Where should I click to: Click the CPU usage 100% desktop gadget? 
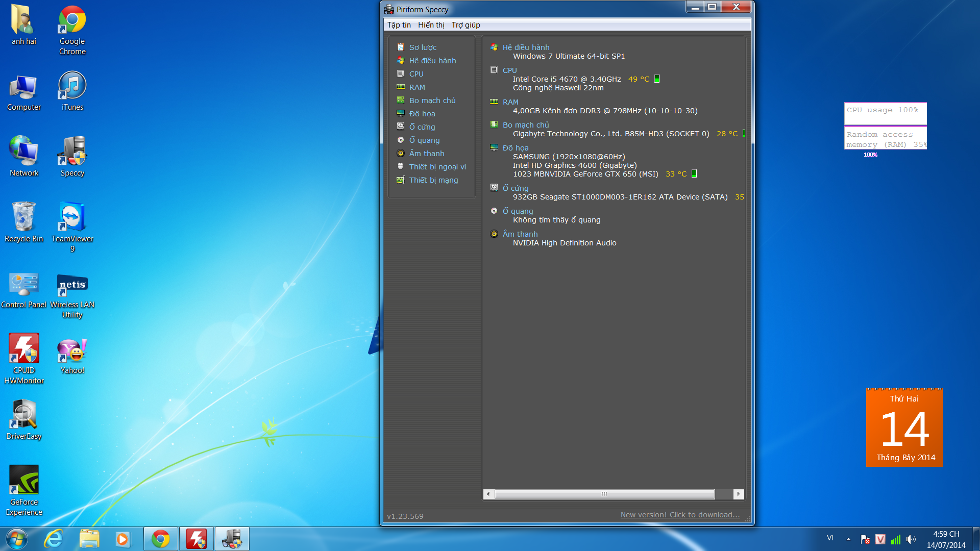click(885, 113)
